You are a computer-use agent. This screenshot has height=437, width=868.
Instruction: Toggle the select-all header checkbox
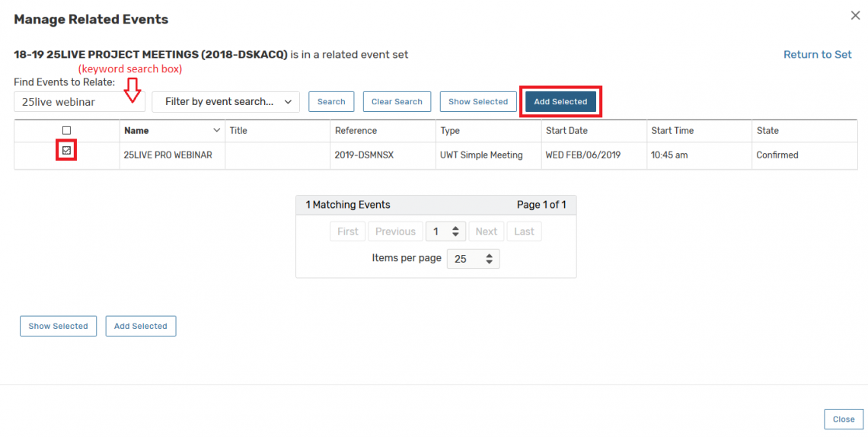coord(66,130)
